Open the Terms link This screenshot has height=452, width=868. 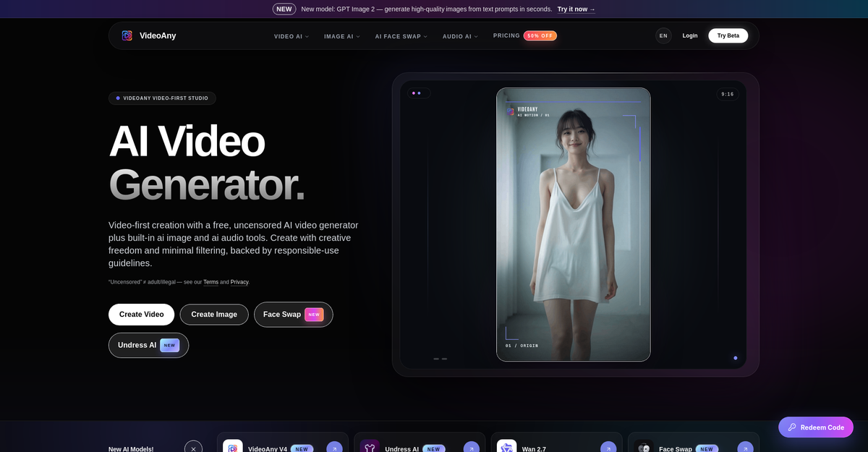210,282
